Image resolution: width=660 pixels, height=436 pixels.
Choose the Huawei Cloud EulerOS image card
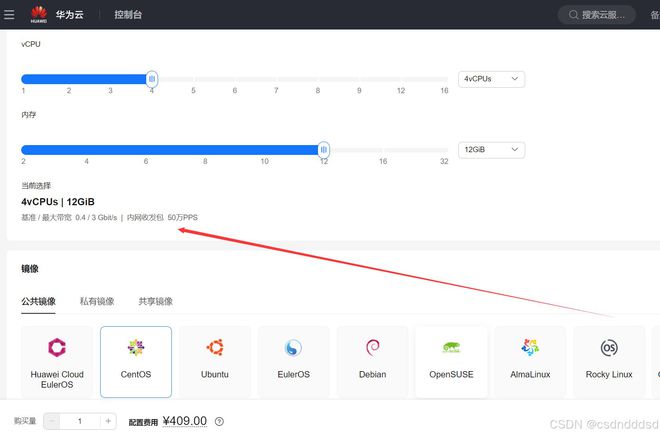point(57,362)
